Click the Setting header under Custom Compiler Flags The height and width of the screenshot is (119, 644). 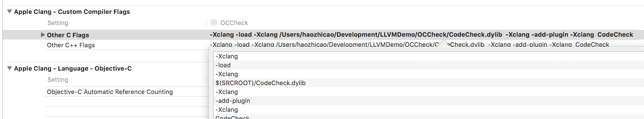(58, 23)
